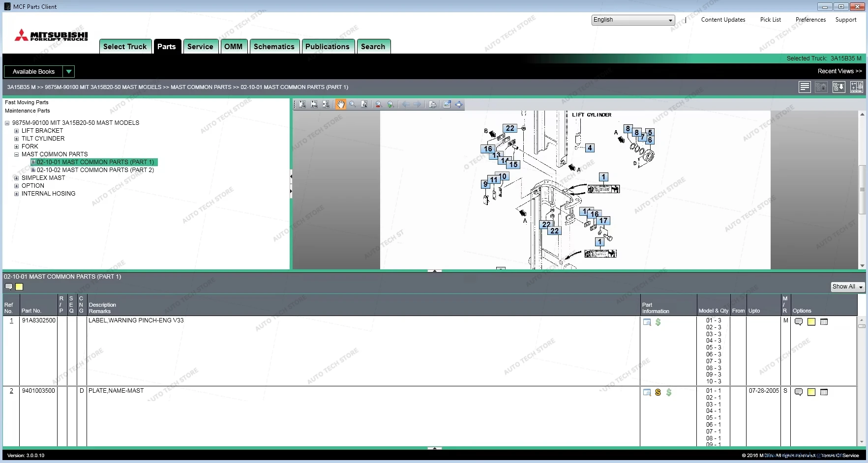
Task: Toggle the yellow note filter above table
Action: (x=19, y=287)
